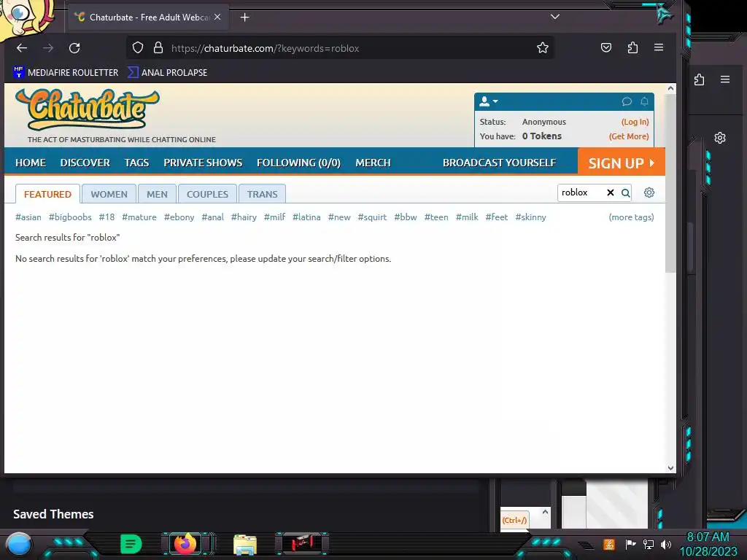Image resolution: width=747 pixels, height=560 pixels.
Task: Click the site logo at page top
Action: 88,109
